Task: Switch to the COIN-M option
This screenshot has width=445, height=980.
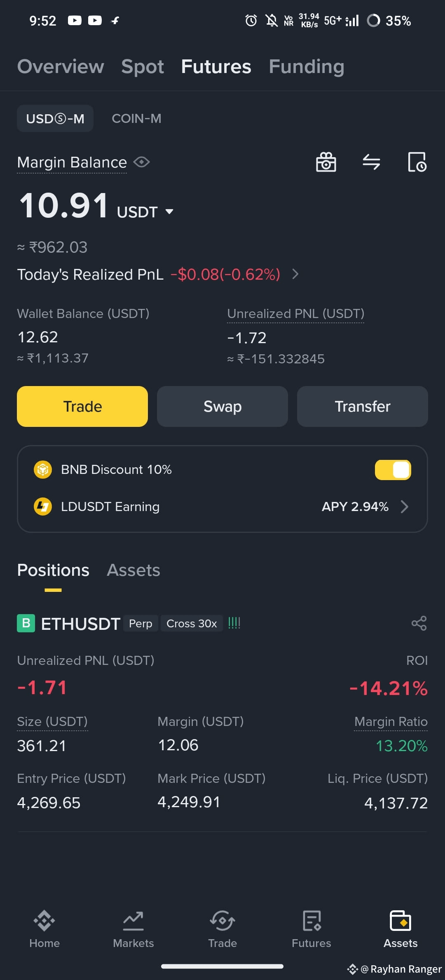Action: (136, 119)
